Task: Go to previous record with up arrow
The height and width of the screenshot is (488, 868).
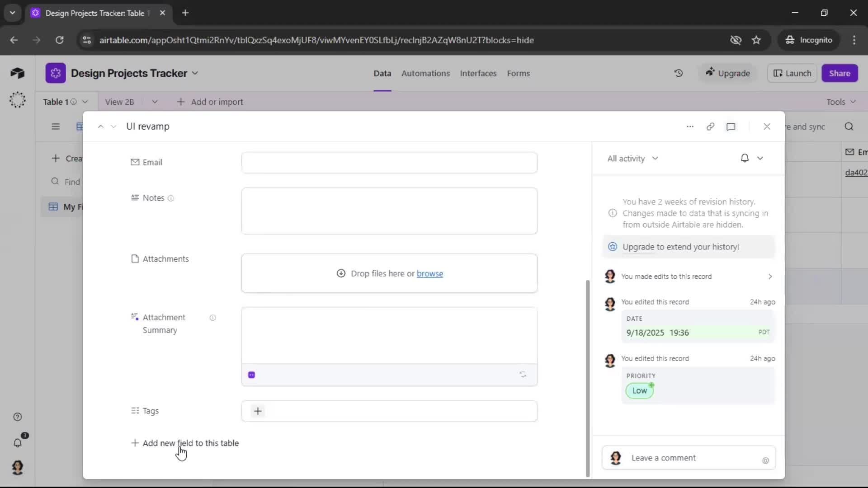Action: click(100, 127)
